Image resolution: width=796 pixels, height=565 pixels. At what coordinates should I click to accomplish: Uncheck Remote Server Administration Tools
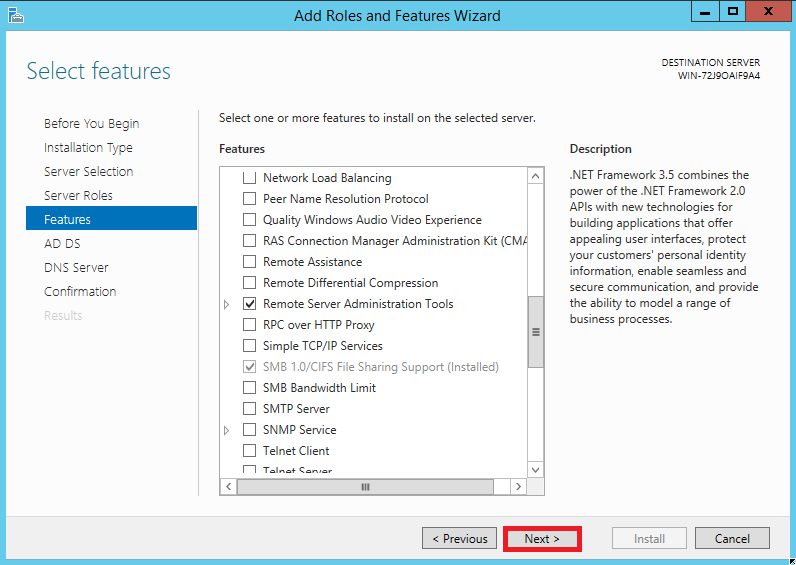(249, 304)
